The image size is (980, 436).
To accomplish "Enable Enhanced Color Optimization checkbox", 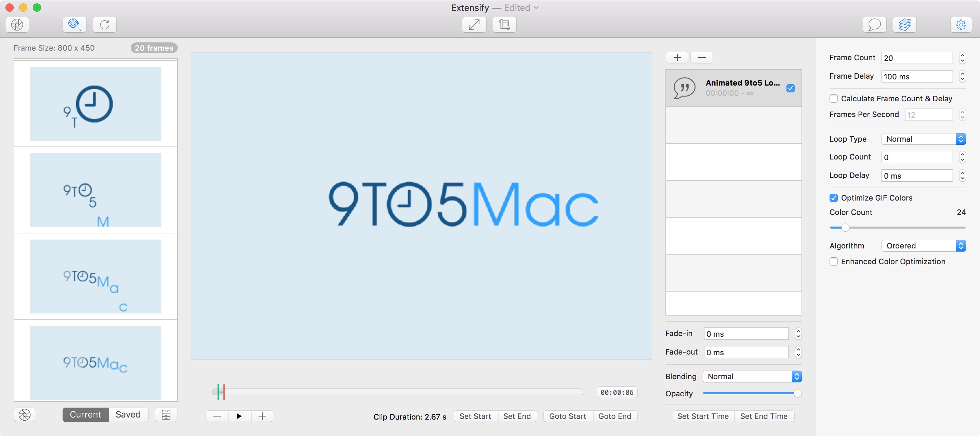I will (x=834, y=261).
